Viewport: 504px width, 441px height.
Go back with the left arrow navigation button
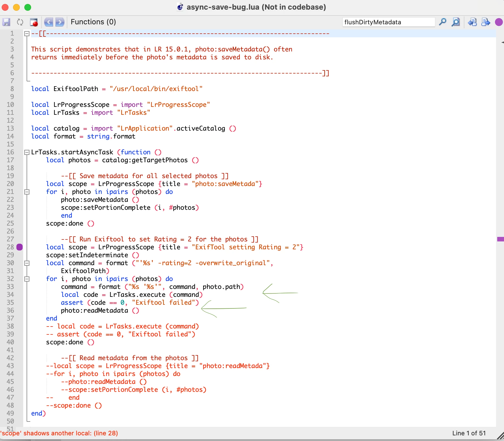tap(49, 22)
